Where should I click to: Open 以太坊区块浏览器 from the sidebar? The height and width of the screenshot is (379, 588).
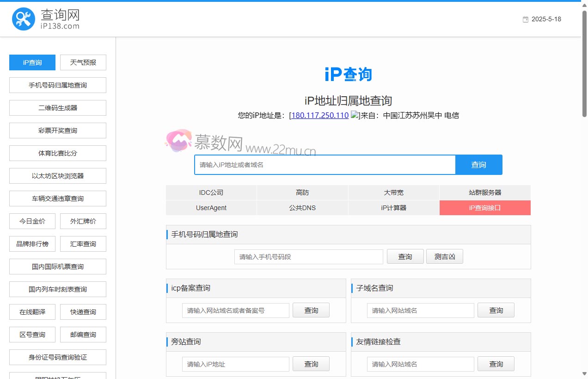(x=57, y=175)
